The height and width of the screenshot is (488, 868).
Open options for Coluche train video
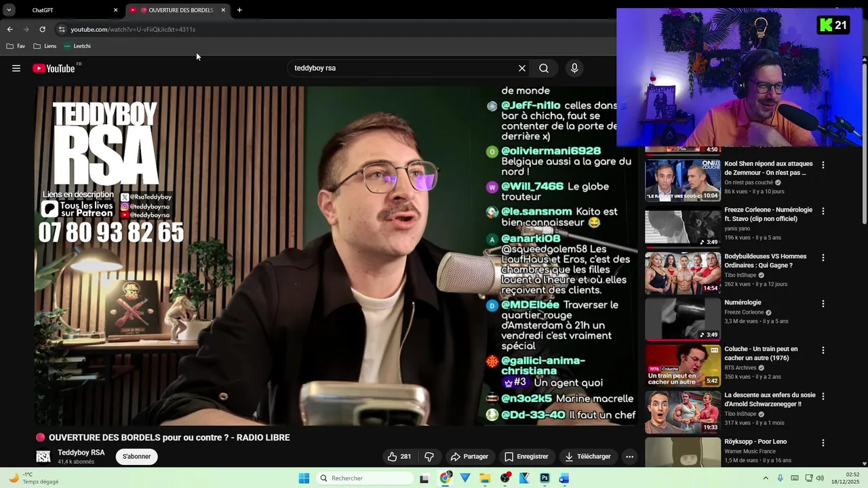click(823, 350)
